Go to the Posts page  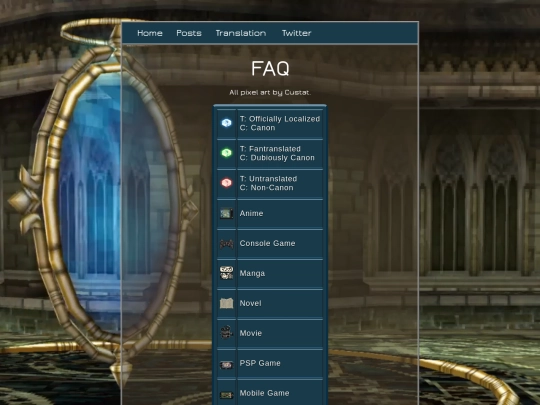pos(189,33)
